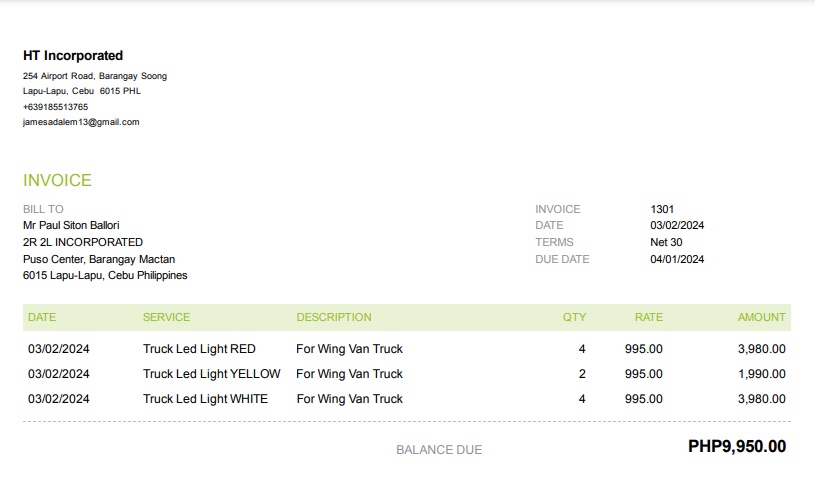This screenshot has width=815, height=482.
Task: Click the BALANCE DUE label
Action: (x=439, y=450)
